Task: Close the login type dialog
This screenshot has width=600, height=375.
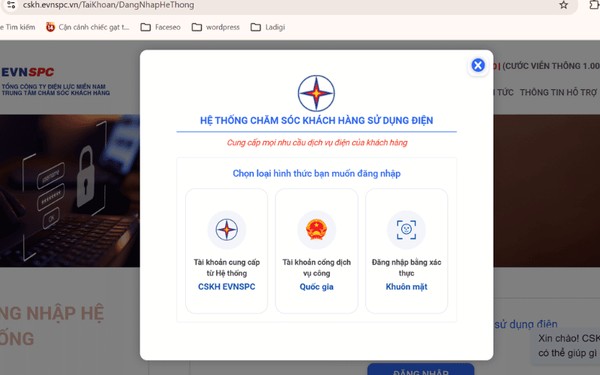Action: (478, 65)
